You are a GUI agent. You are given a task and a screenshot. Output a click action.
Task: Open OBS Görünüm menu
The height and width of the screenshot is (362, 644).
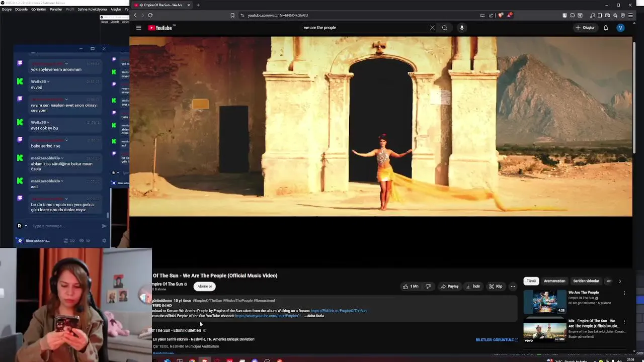[x=39, y=9]
